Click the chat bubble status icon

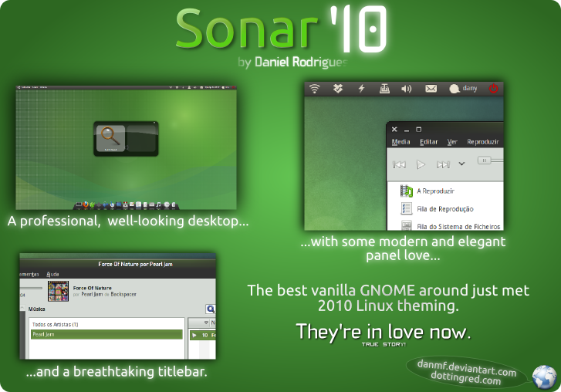[454, 89]
